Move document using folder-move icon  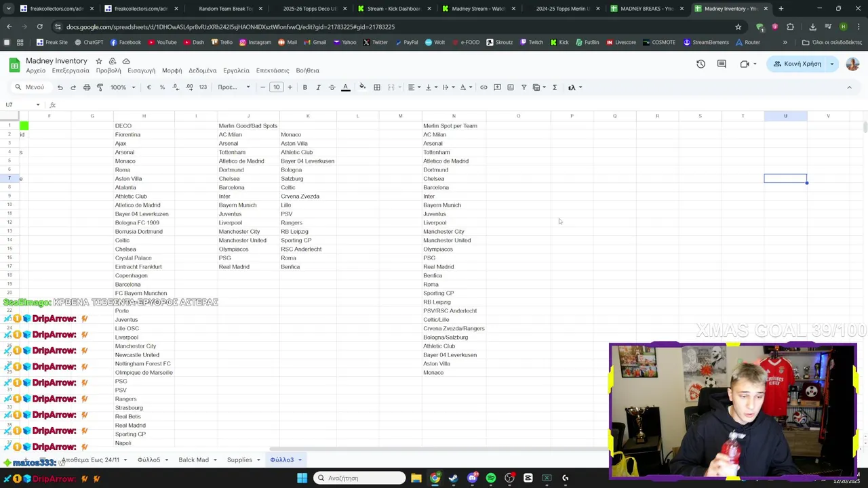coord(113,61)
